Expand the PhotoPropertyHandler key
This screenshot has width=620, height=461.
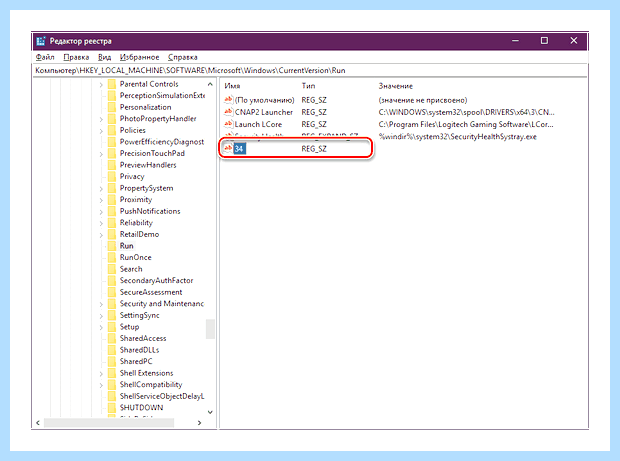(x=101, y=119)
